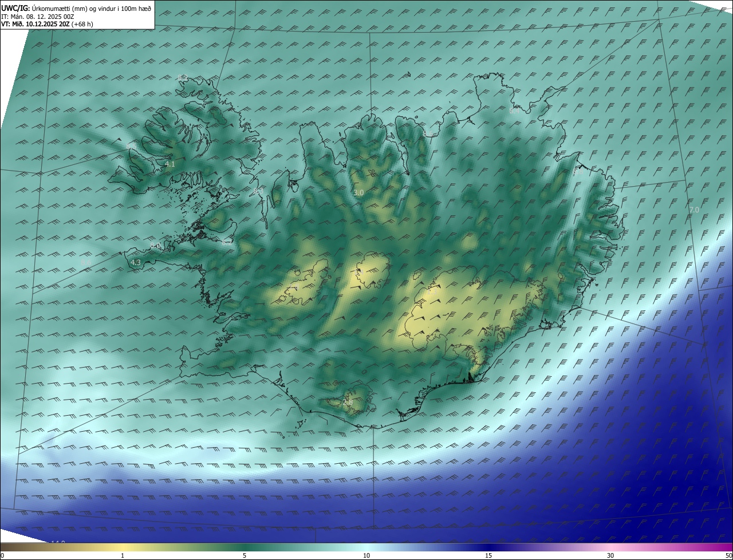This screenshot has height=560, width=733.
Task: Click the '15' tick label on the color scale
Action: (x=488, y=555)
